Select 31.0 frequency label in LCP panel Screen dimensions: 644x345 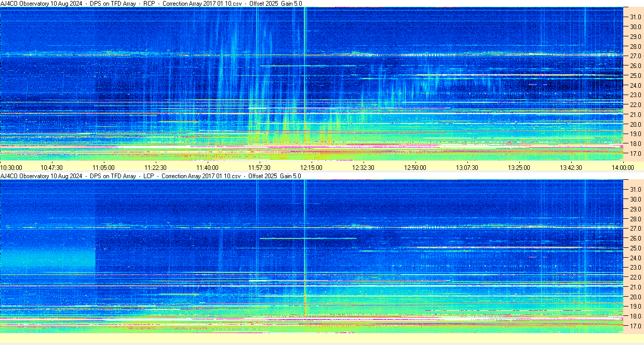[635, 190]
